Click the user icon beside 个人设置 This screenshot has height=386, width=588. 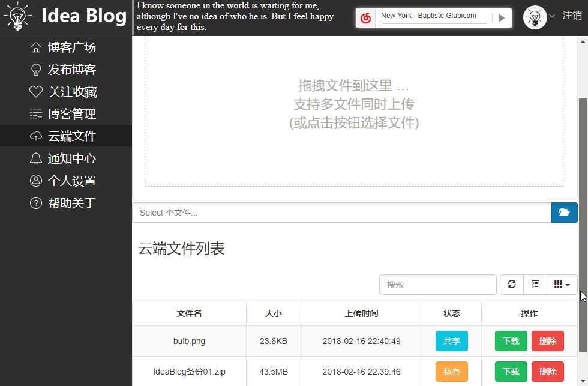(x=35, y=181)
